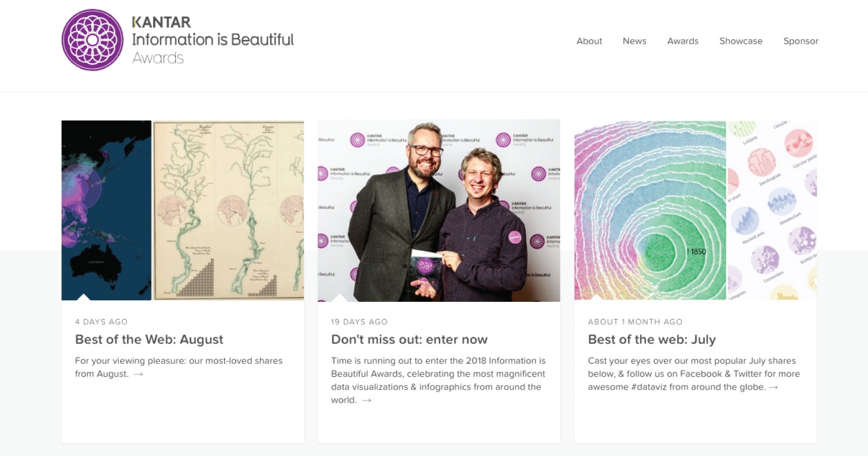Navigate to the News page
This screenshot has height=456, width=868.
[x=634, y=41]
